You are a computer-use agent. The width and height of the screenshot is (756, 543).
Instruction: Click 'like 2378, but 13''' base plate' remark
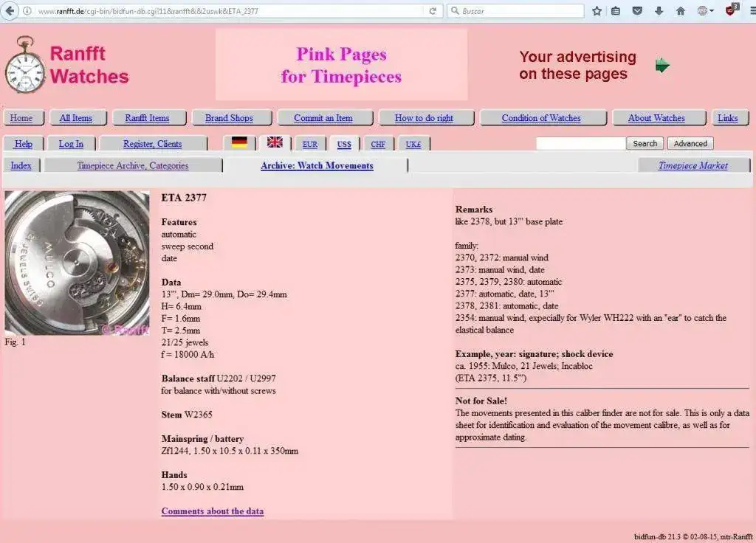[509, 221]
